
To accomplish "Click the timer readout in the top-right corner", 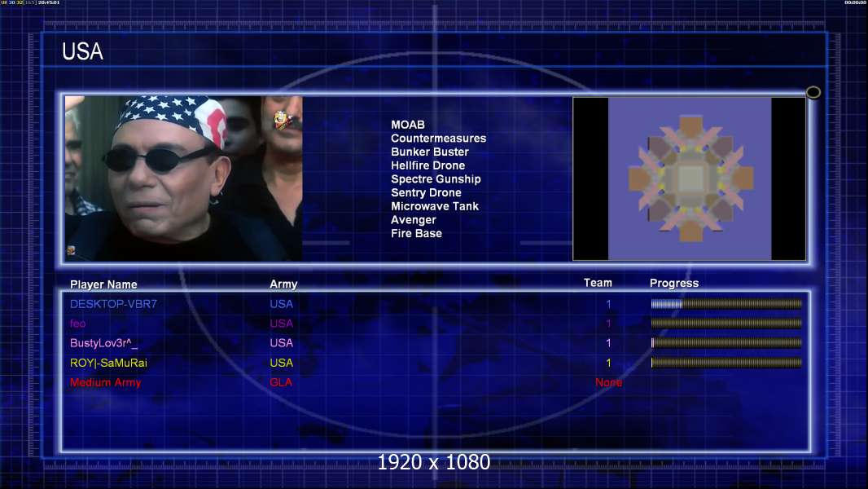I will click(x=855, y=3).
